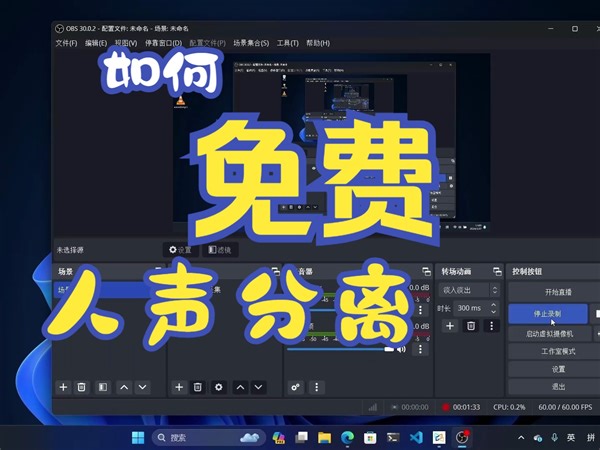Move scene up with arrow icon
Screen dimensions: 600x450
[124, 387]
